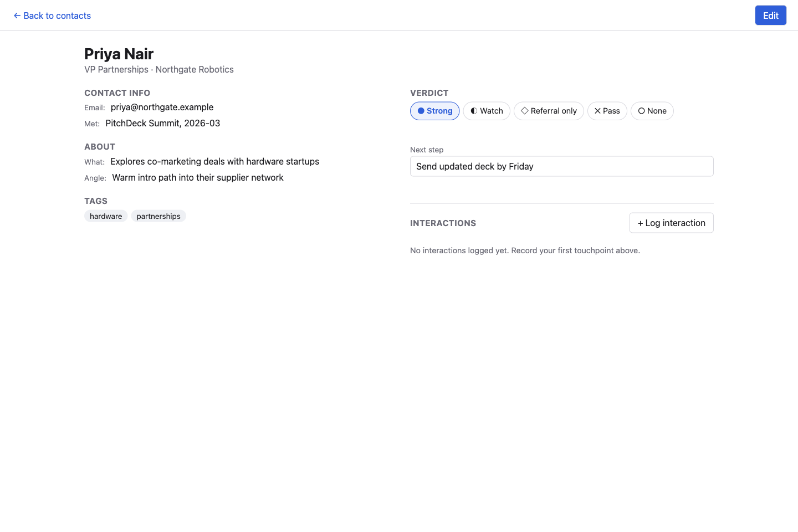This screenshot has height=532, width=798.
Task: Set verdict to None
Action: pyautogui.click(x=652, y=111)
